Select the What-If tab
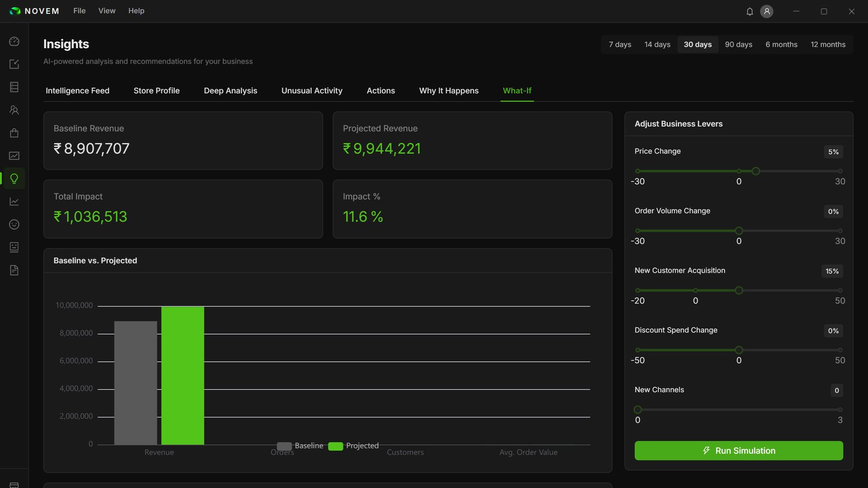This screenshot has height=488, width=868. tap(517, 91)
